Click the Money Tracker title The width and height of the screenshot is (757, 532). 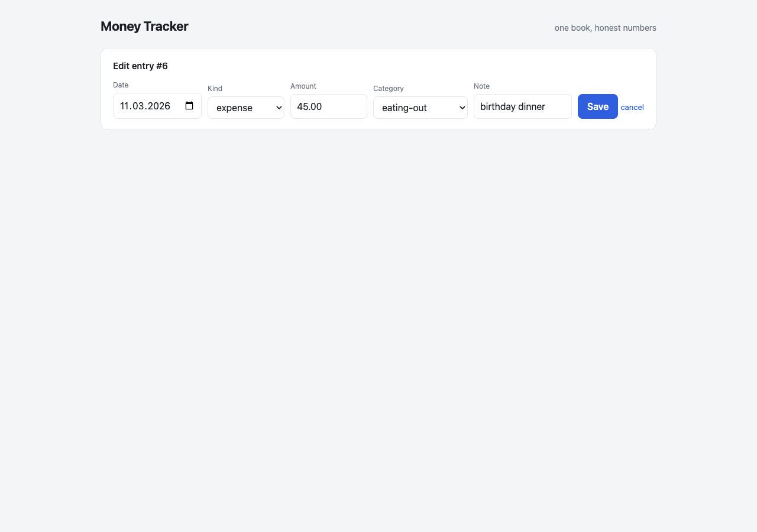click(144, 26)
